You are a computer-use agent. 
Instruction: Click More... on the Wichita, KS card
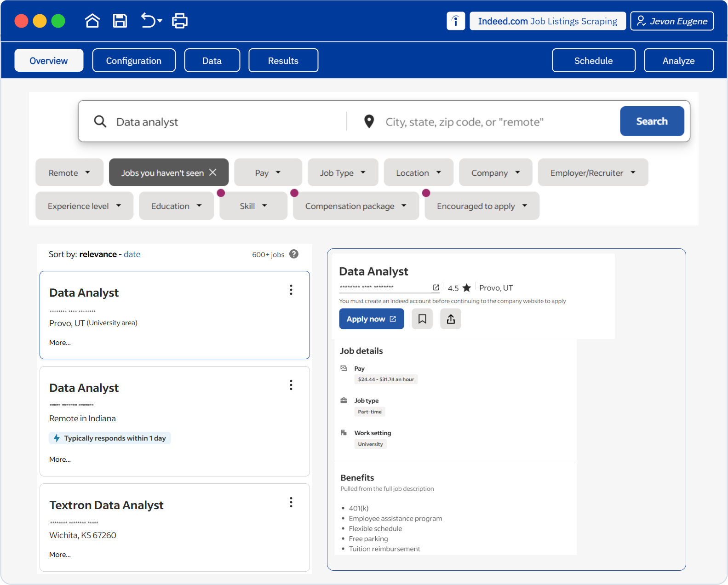point(60,555)
